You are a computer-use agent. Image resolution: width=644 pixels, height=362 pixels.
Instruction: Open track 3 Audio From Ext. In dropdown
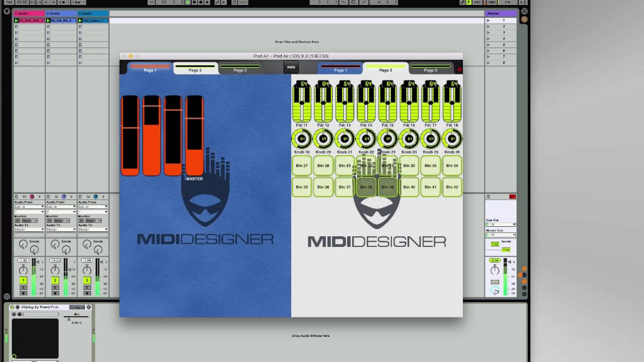pyautogui.click(x=93, y=207)
